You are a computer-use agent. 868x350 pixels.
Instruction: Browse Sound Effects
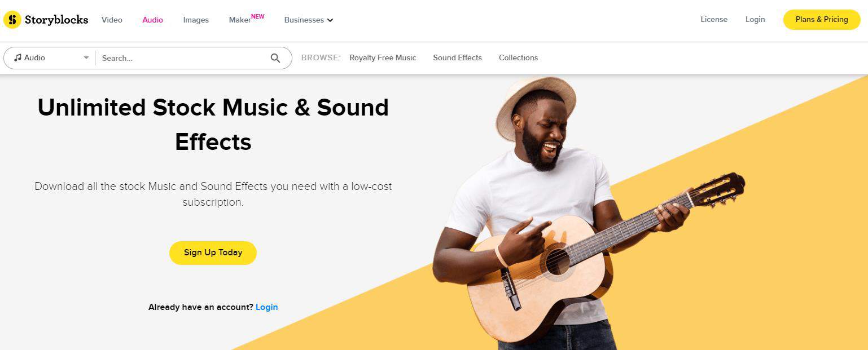coord(457,57)
